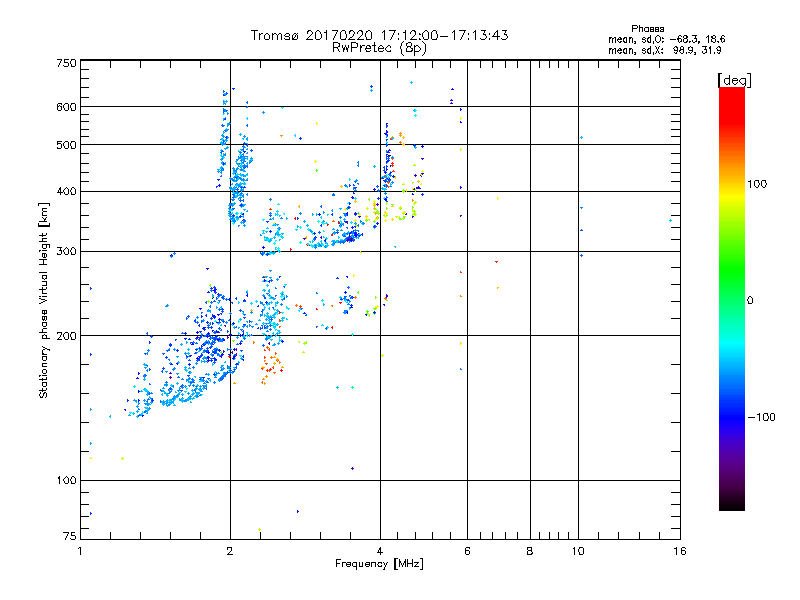Click the Stationary phase Virtual Height axis label
800x600 pixels.
coord(44,300)
